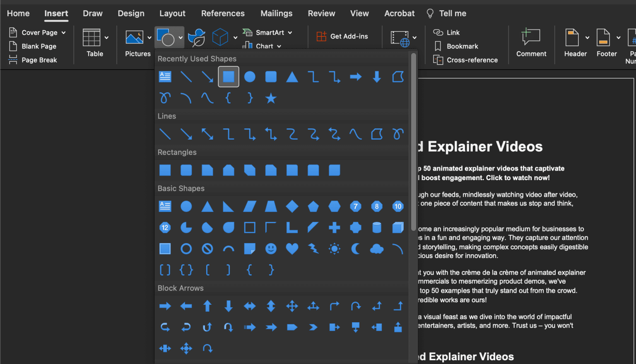
Task: Open the Icons gallery with bird icon
Action: tap(197, 38)
